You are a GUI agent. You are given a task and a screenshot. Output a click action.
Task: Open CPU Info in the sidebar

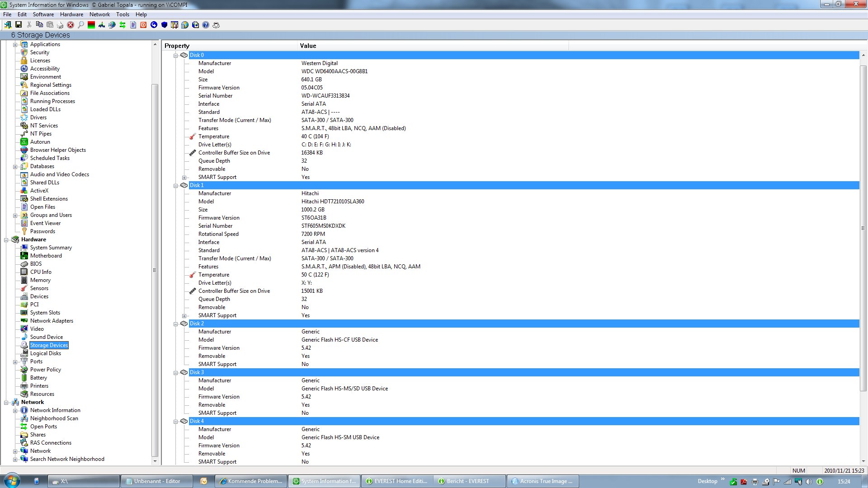41,272
